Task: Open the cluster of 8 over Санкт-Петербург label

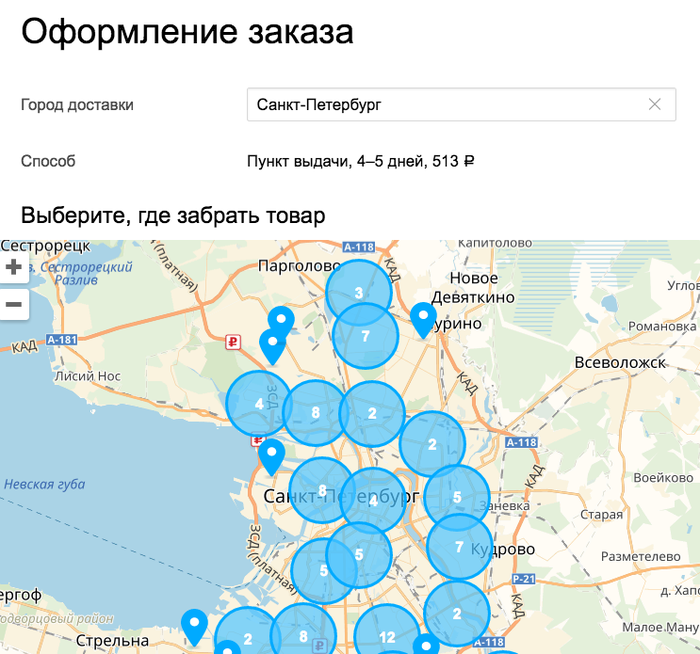Action: click(x=321, y=490)
